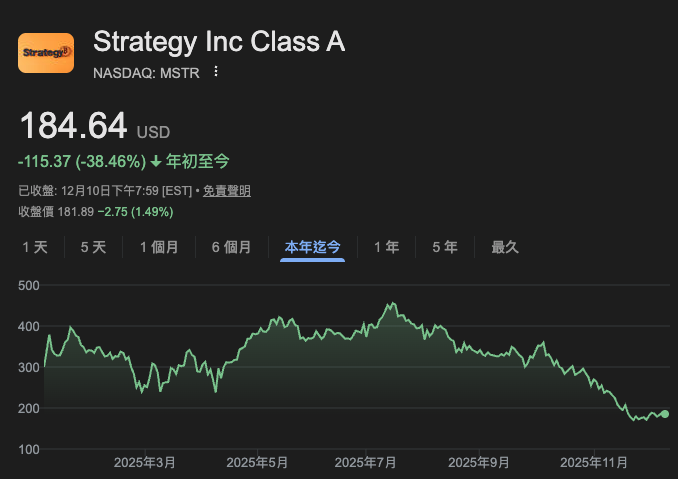Show the 5 年 chart range

point(445,247)
